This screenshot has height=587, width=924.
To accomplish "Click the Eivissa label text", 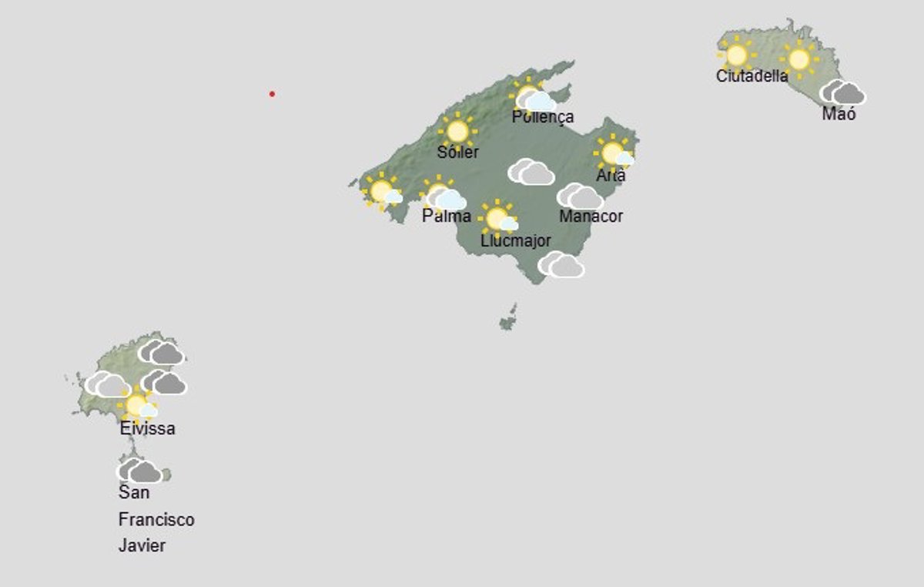I will (147, 429).
